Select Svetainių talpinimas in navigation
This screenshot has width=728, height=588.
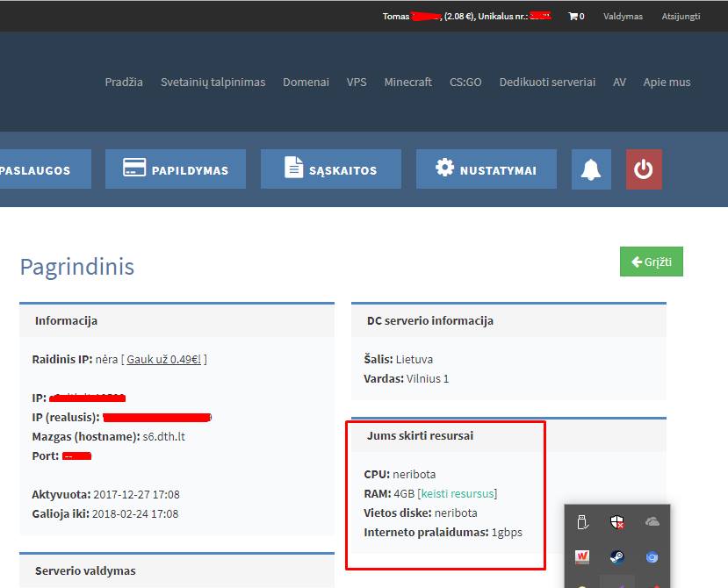(x=213, y=82)
